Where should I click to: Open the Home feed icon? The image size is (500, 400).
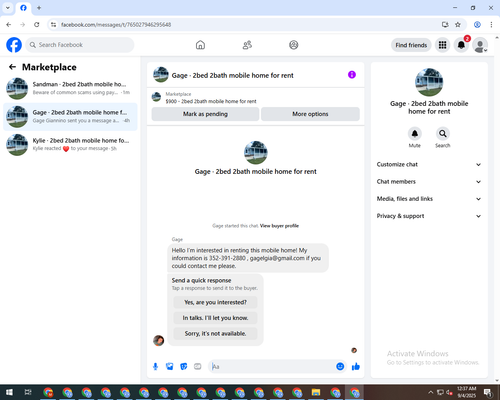pos(200,45)
